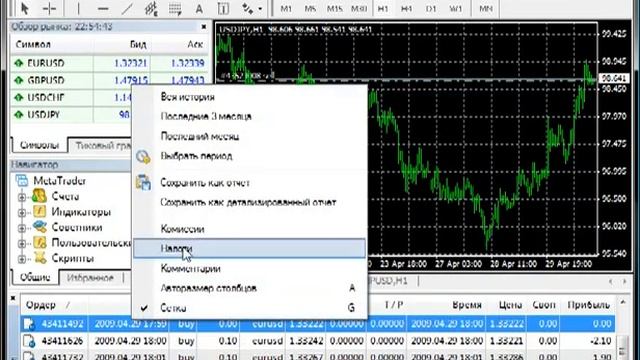Click the EURUSD green arrow icon
The height and width of the screenshot is (360, 640).
[18, 63]
